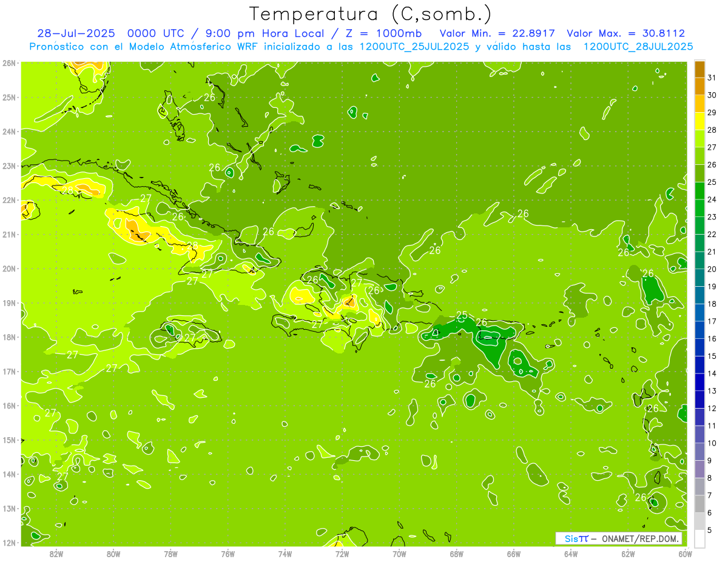This screenshot has width=728, height=562.
Task: Click colorbar segment between 20 and 21
Action: [x=699, y=261]
